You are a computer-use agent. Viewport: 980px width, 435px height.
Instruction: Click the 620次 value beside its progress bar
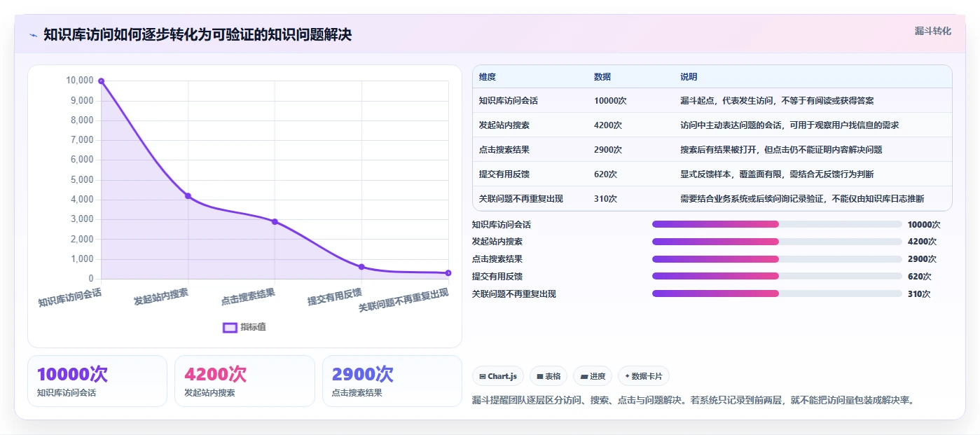point(920,277)
